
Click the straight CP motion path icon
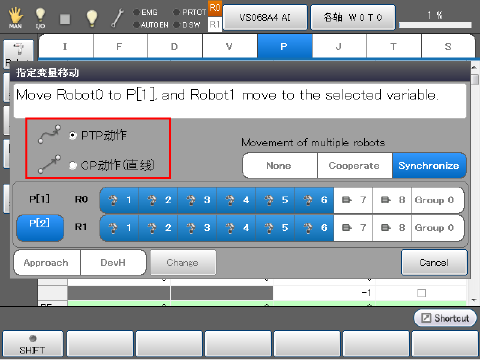click(x=49, y=164)
